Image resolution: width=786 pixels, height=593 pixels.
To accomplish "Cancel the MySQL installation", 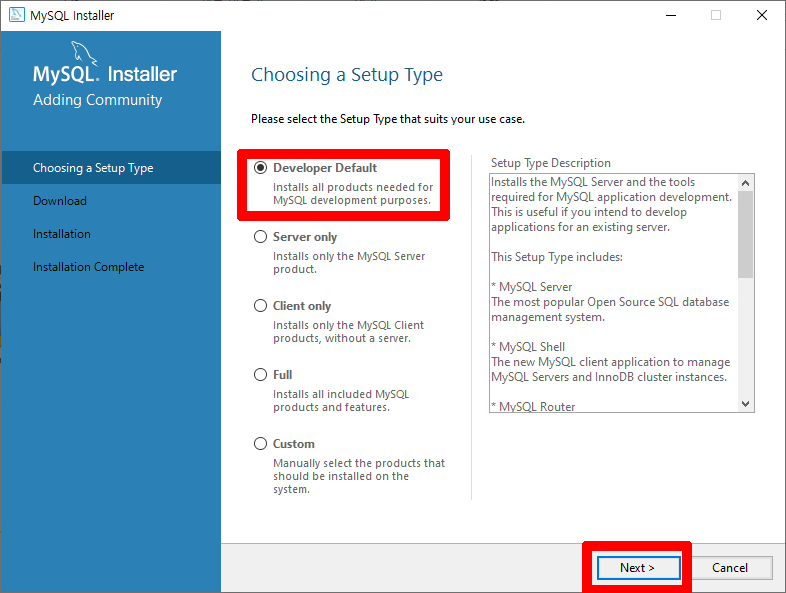I will point(729,567).
